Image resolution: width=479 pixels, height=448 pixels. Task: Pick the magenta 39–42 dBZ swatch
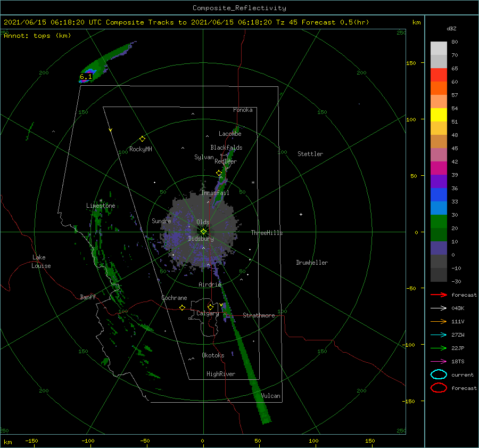click(x=439, y=168)
